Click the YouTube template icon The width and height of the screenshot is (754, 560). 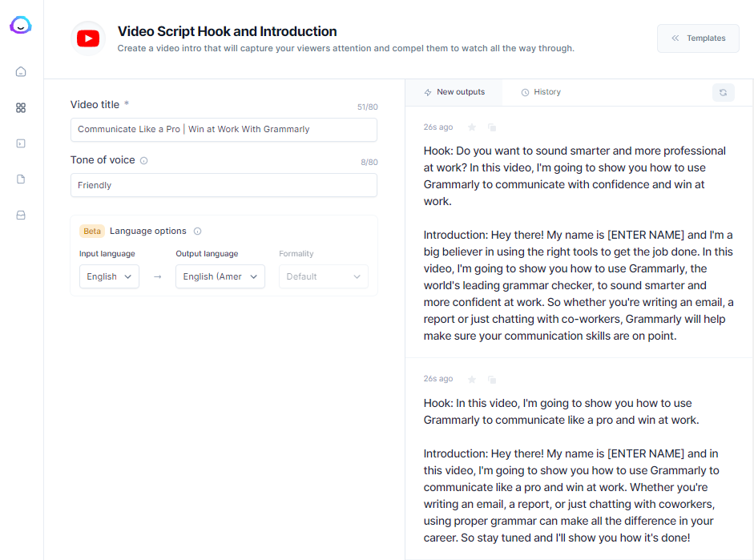pyautogui.click(x=88, y=38)
